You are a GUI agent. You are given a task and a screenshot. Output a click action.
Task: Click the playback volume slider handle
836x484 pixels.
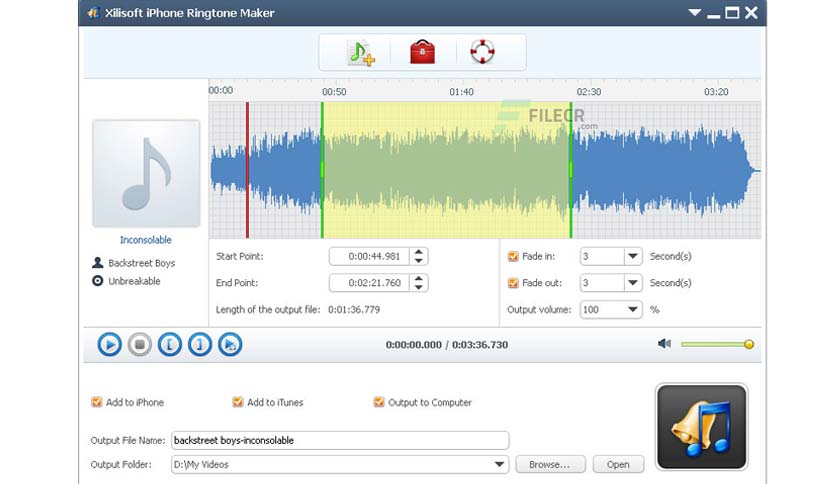[749, 344]
